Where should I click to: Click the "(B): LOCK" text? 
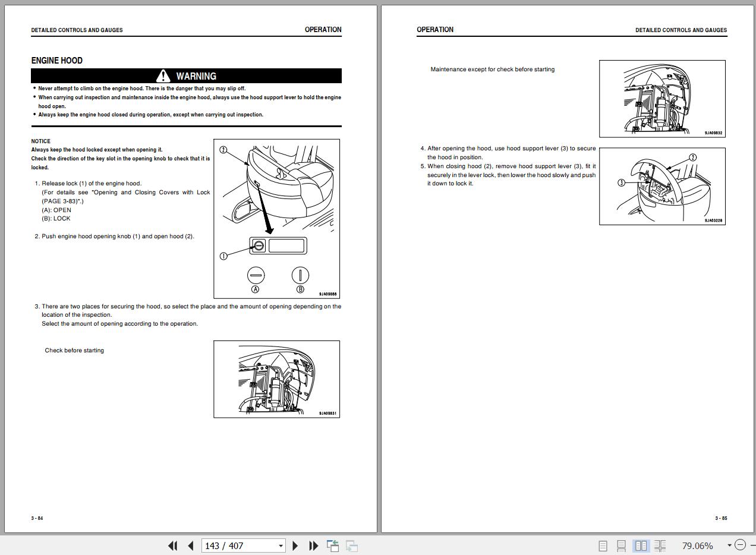pos(56,219)
